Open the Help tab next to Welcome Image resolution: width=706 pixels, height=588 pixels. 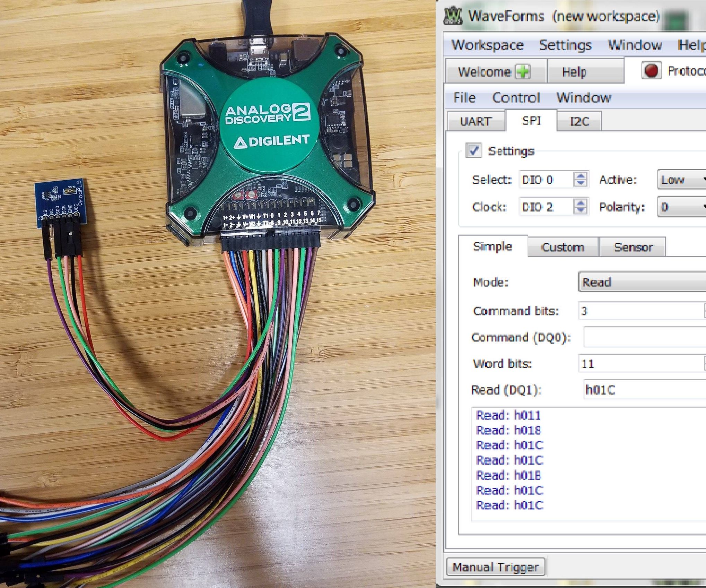coord(585,72)
